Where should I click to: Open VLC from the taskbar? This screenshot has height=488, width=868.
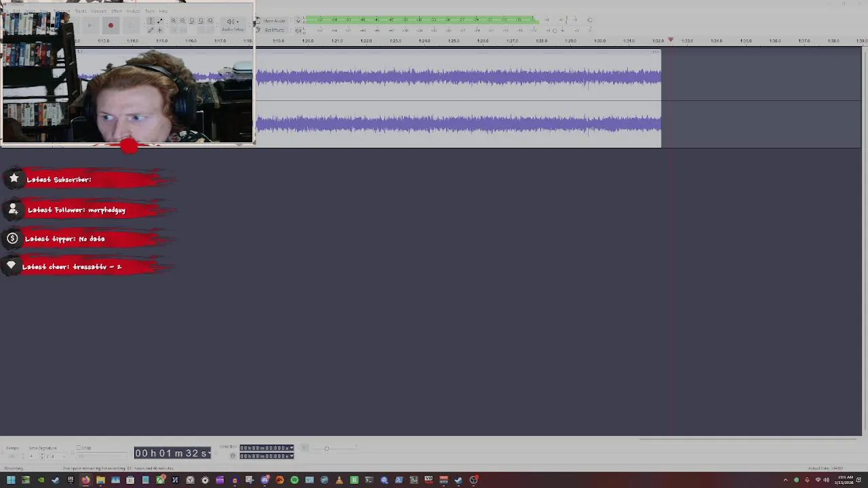[339, 480]
